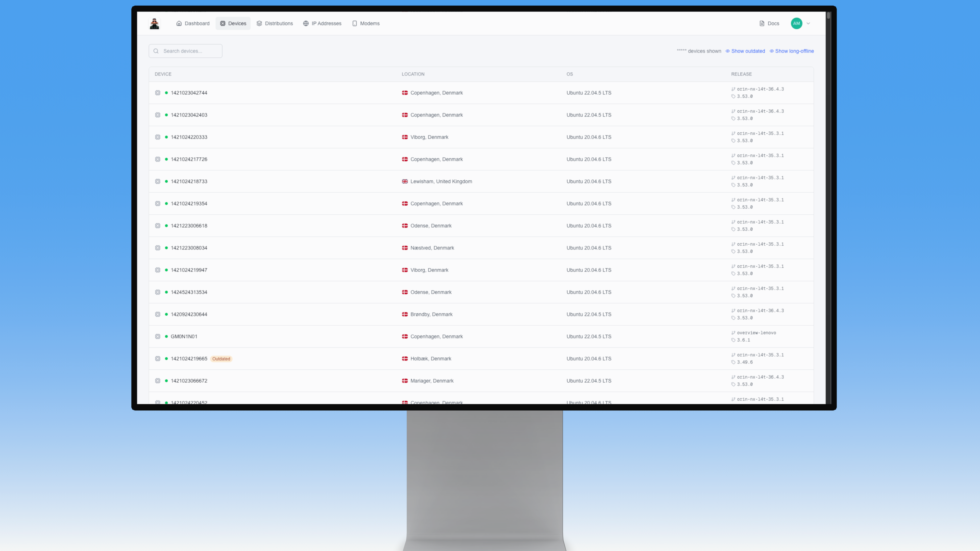Click the tag icon beside version 3.49.6
The image size is (980, 551).
click(733, 362)
